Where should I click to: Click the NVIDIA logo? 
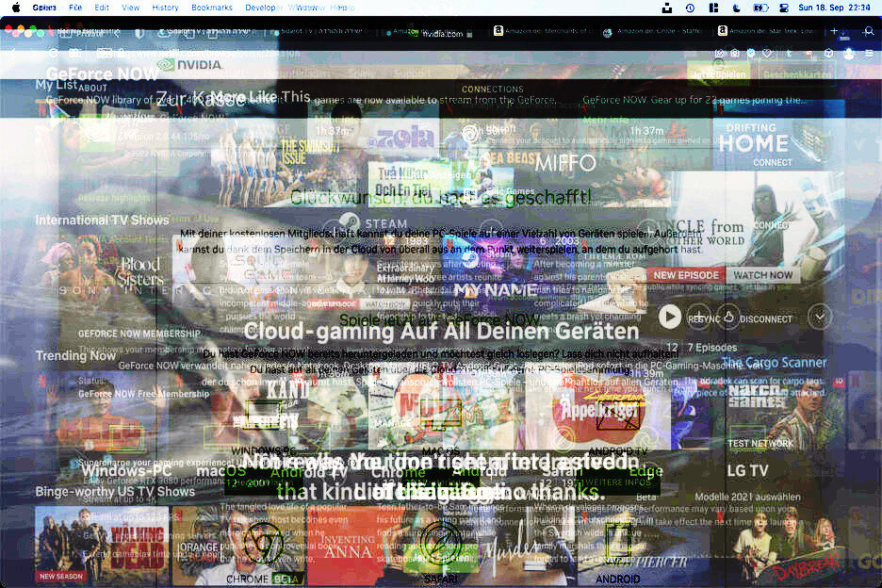[x=189, y=65]
